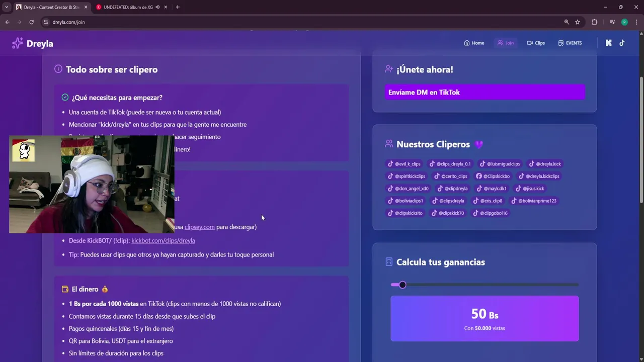Open the @don_angel_xd0 clipper link
644x362 pixels.
tap(408, 189)
